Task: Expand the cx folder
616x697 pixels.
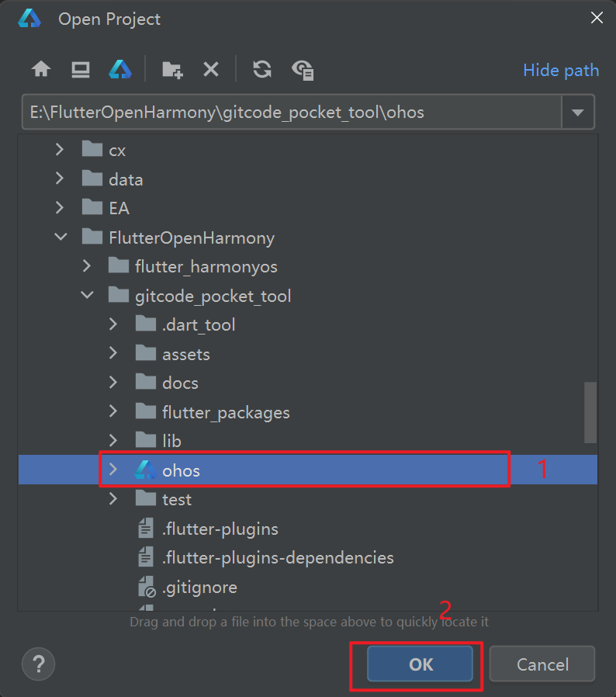Action: (x=60, y=149)
